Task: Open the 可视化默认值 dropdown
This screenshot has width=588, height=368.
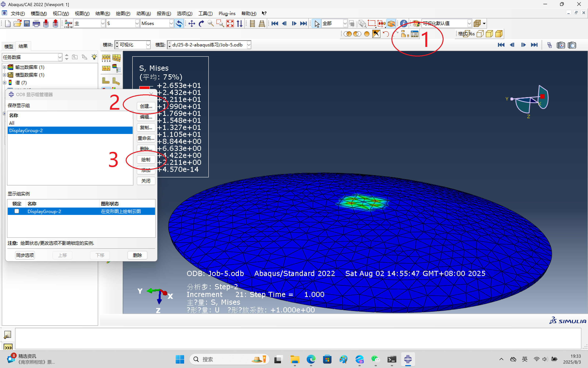Action: pyautogui.click(x=447, y=24)
